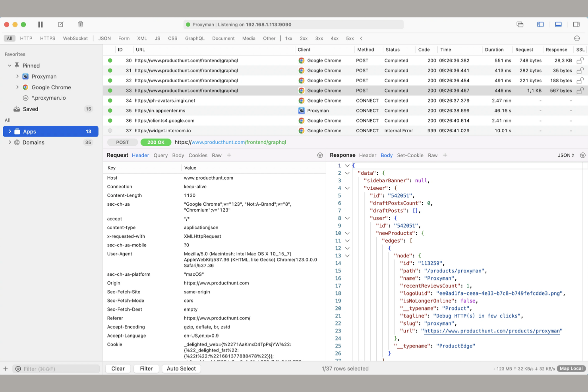The image size is (588, 392).
Task: Focus the sidebar Filter search field
Action: point(56,369)
